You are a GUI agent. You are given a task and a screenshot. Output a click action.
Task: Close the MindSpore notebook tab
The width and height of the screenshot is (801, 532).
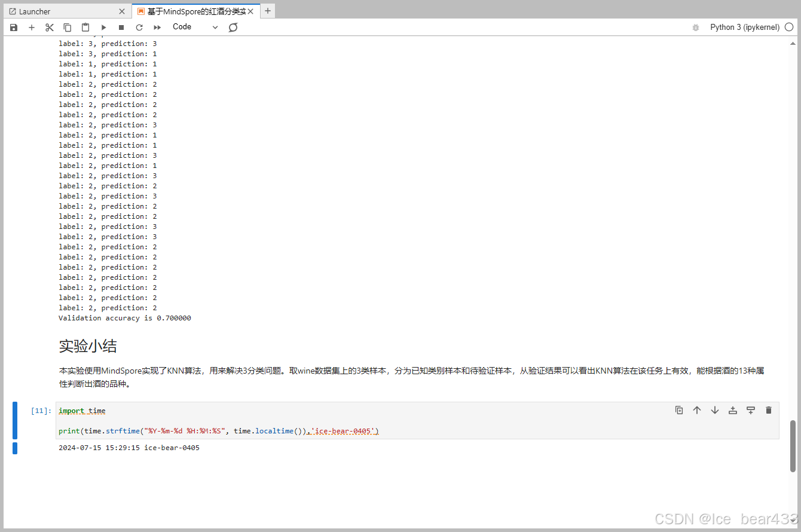pos(251,11)
